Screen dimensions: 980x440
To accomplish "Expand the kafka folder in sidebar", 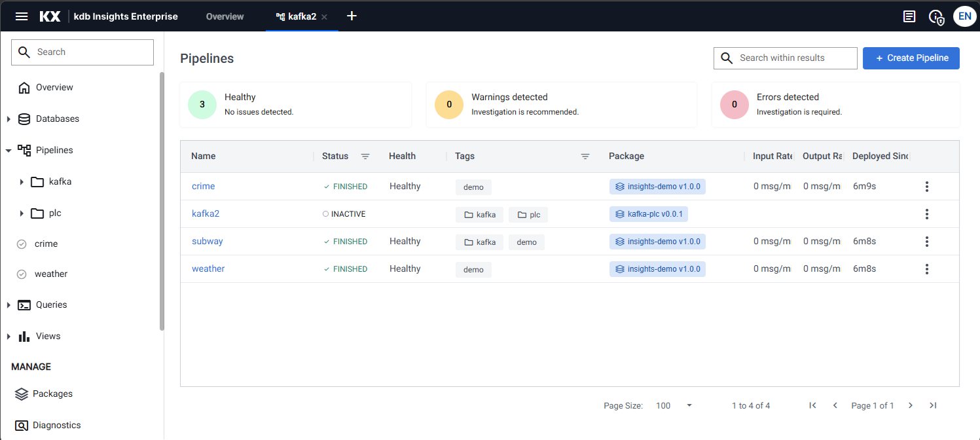I will pos(22,182).
